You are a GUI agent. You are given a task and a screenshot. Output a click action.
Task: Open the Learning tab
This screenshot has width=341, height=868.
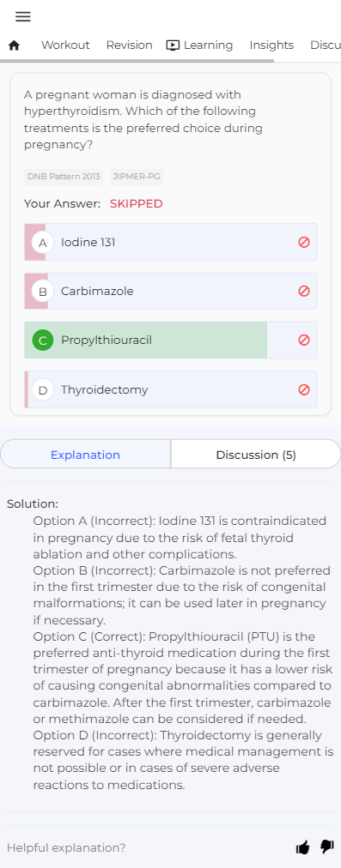(x=199, y=45)
